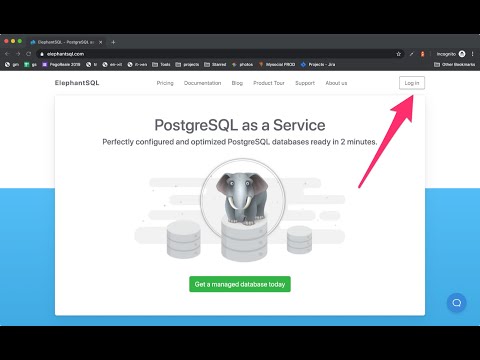Open the gs bookmark
Screen dimensions: 480x360
30,64
